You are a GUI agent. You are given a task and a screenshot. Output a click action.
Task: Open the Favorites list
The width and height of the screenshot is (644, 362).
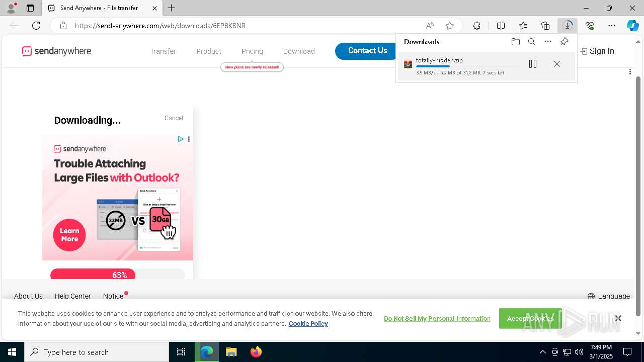click(523, 26)
